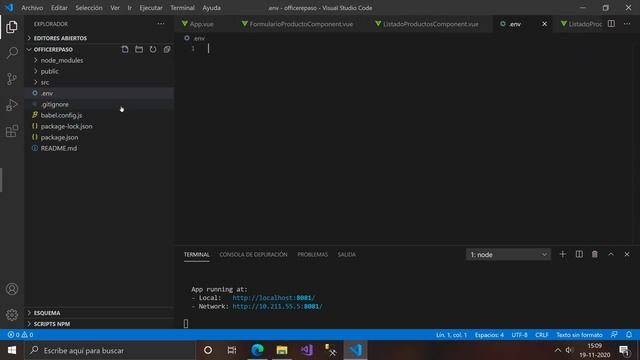The height and width of the screenshot is (360, 640).
Task: Open the Extensions view
Action: [12, 131]
